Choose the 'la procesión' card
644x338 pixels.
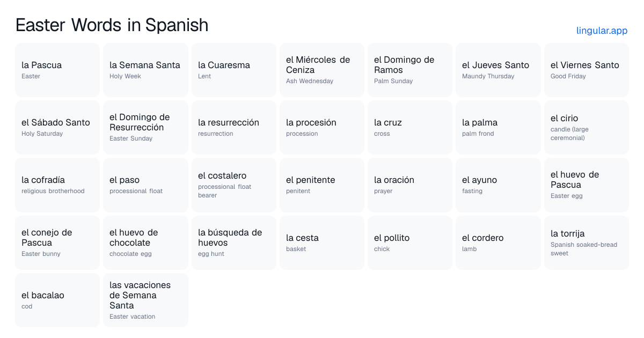pyautogui.click(x=322, y=127)
